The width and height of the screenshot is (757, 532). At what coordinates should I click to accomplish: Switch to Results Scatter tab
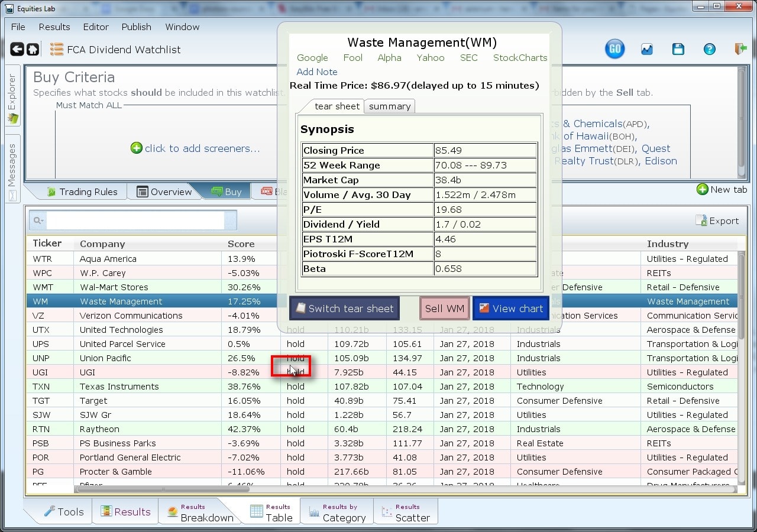tap(406, 512)
